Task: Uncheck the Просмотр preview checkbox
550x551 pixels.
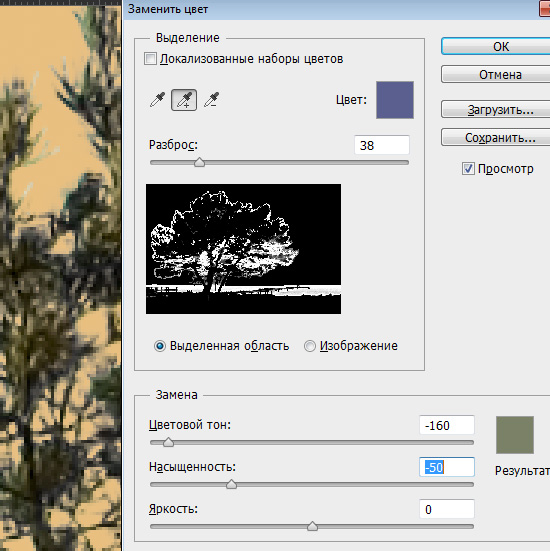Action: coord(468,169)
